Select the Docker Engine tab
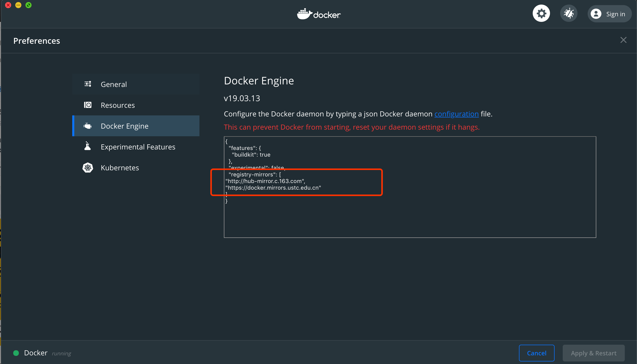 136,126
